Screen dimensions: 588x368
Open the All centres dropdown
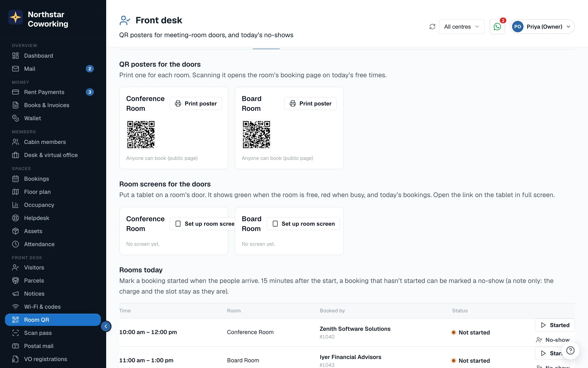[462, 27]
